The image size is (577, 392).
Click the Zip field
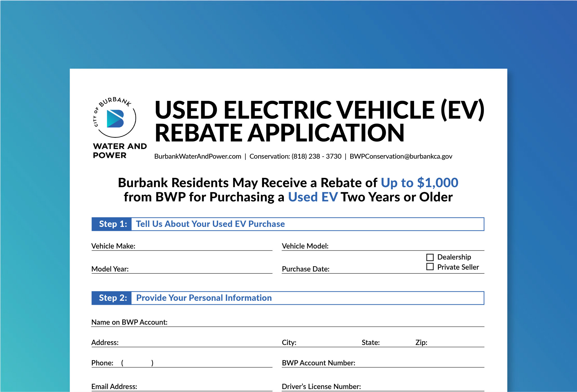(450, 342)
